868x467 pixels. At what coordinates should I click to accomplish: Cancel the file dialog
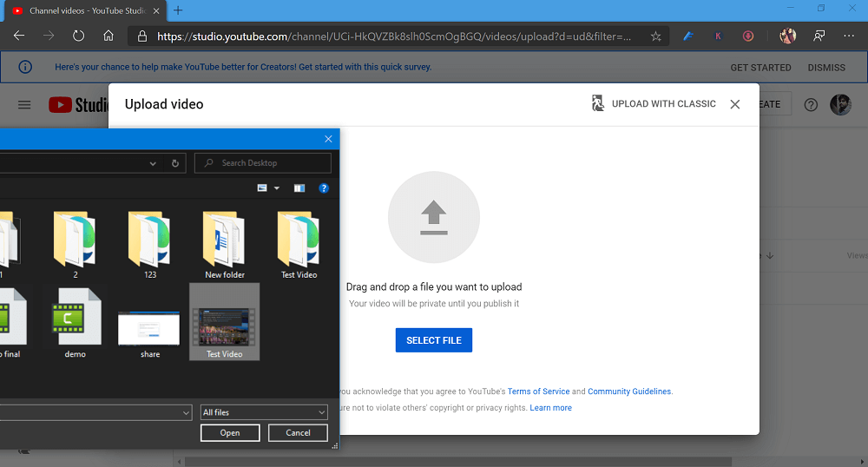coord(298,432)
